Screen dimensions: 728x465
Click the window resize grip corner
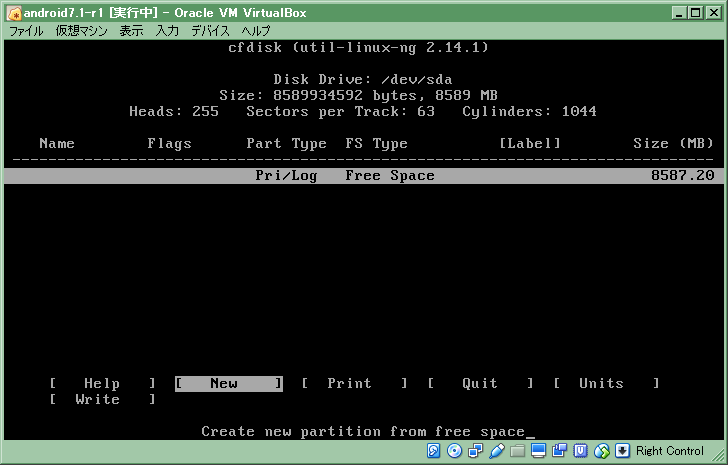(719, 456)
